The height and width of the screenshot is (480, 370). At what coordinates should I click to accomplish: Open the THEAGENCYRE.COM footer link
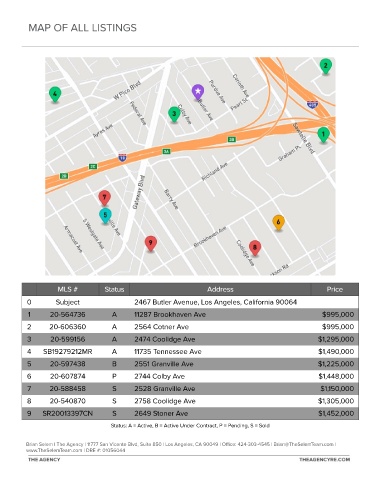point(324,459)
